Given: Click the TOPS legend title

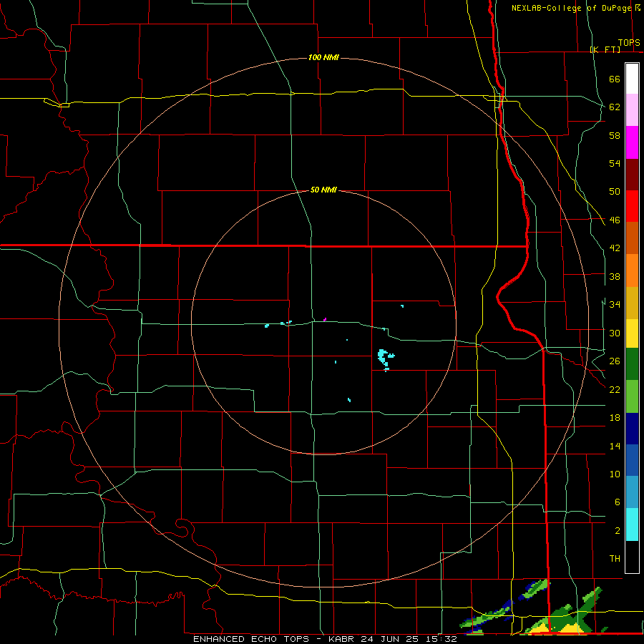Looking at the screenshot, I should [x=629, y=43].
